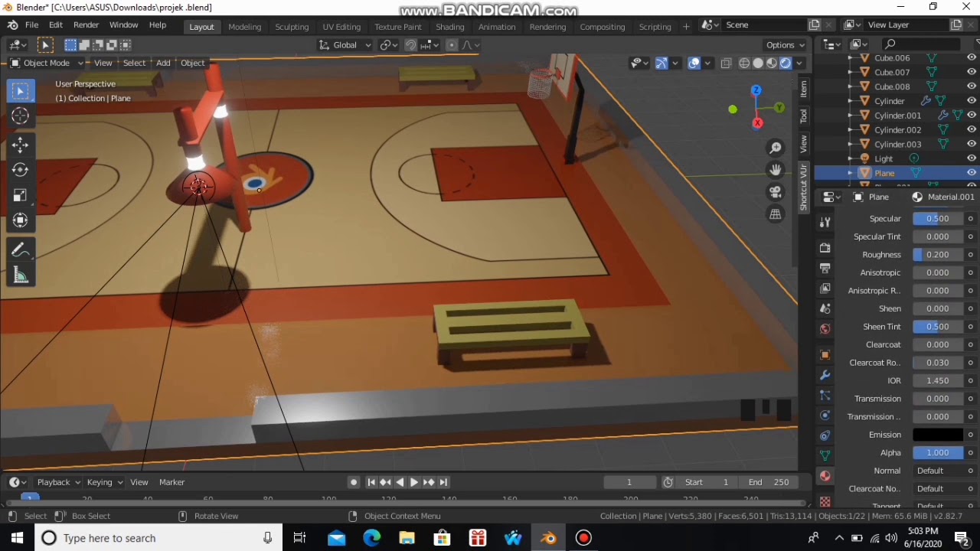Toggle visibility of the Plane object
Viewport: 980px width, 551px height.
972,173
